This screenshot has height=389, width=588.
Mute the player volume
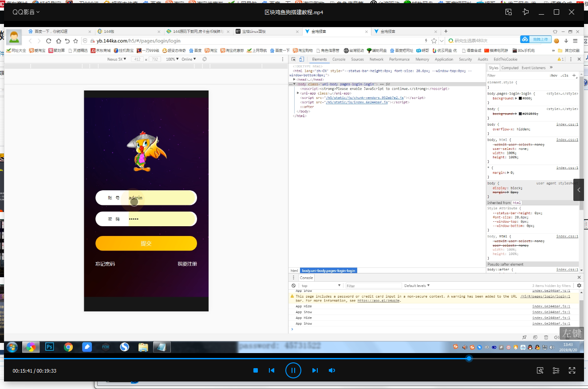click(x=331, y=370)
